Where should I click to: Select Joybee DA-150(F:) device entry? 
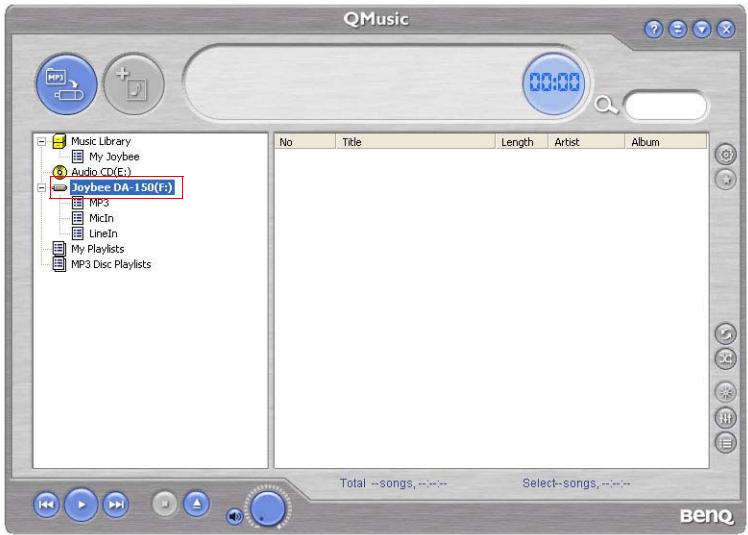pos(122,187)
